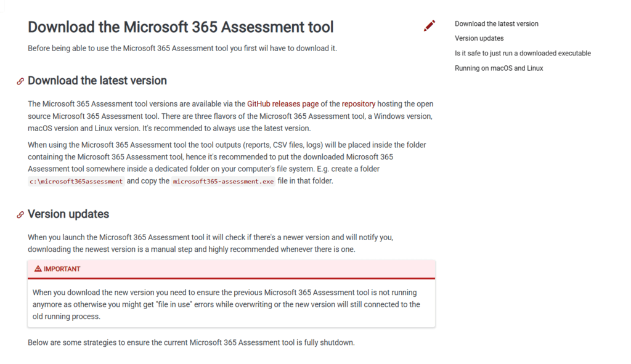Click the sentence starting 'Below are some strategies'

point(191,342)
